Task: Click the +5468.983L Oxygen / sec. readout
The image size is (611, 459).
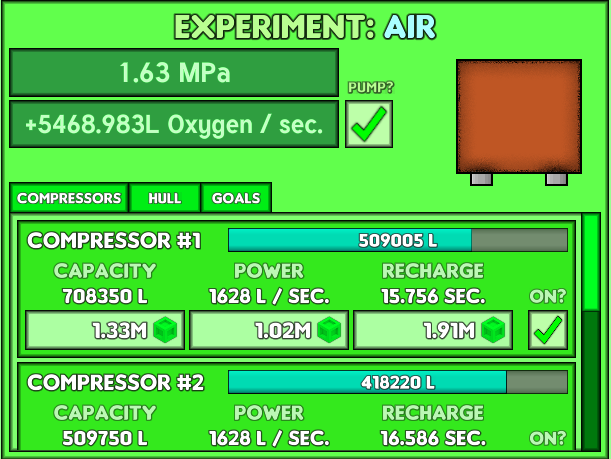Action: [x=174, y=124]
